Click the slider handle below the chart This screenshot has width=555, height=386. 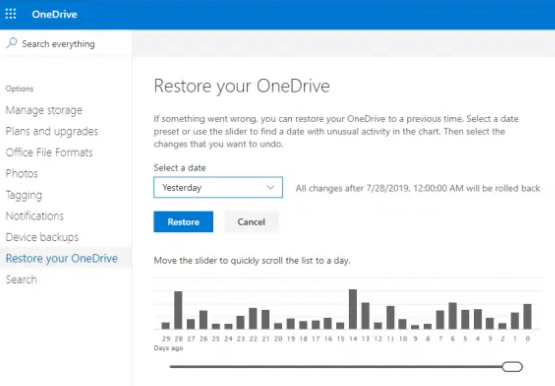click(x=512, y=367)
